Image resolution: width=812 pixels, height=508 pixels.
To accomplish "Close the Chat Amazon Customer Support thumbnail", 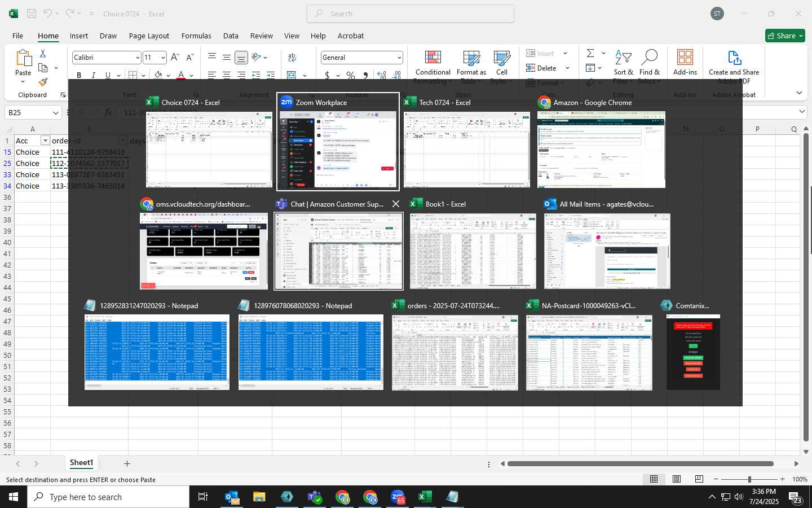I will click(x=396, y=204).
